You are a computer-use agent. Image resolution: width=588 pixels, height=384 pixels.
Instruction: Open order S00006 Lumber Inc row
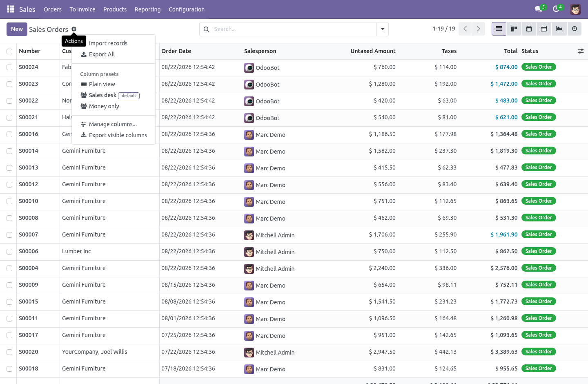coord(294,252)
